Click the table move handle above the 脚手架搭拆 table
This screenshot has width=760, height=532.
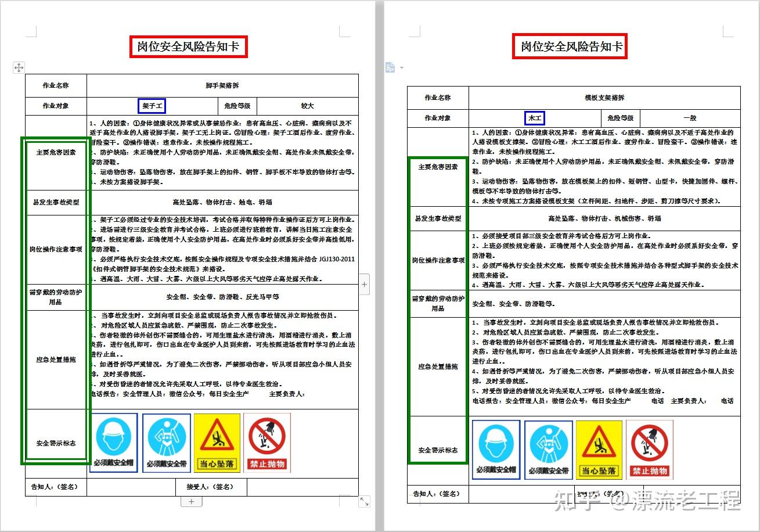point(19,68)
